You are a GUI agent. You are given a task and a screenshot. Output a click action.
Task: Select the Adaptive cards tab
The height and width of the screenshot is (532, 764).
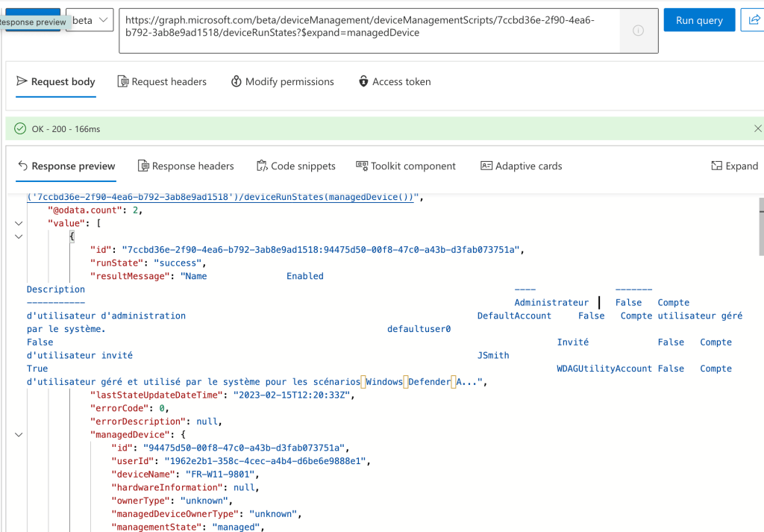click(x=521, y=166)
